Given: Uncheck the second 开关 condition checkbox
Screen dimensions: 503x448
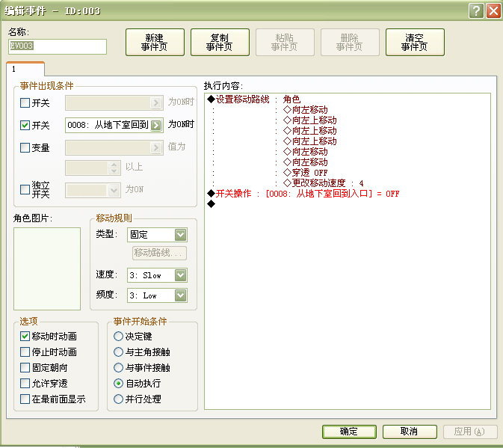Looking at the screenshot, I should point(25,125).
